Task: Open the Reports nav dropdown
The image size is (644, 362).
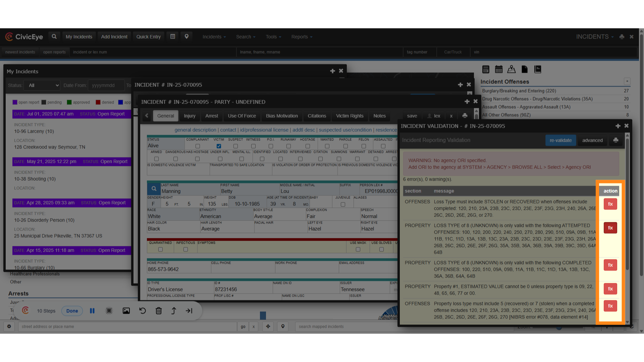Action: point(302,37)
